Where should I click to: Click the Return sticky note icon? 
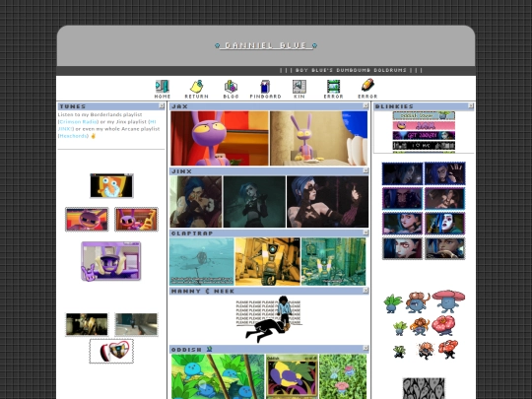point(196,86)
